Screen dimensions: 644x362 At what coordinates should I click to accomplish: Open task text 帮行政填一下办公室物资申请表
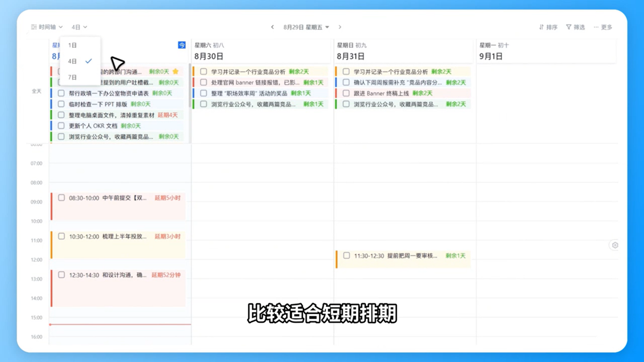click(109, 93)
